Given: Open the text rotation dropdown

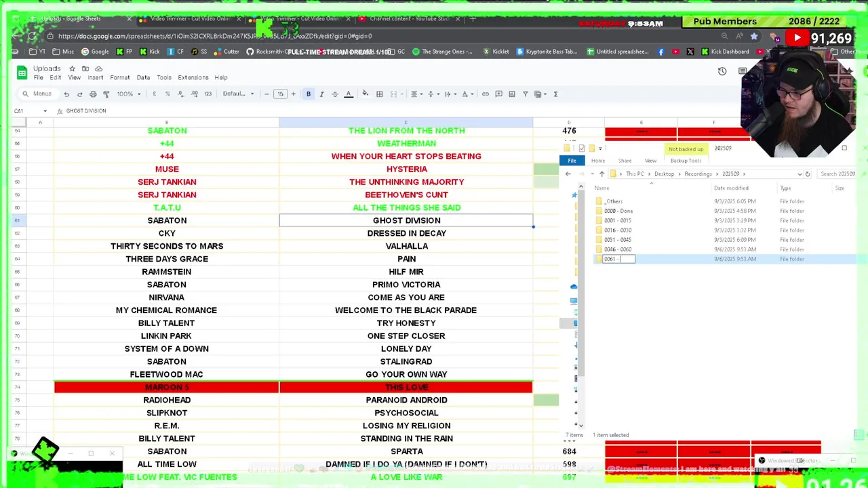Looking at the screenshot, I should (467, 94).
